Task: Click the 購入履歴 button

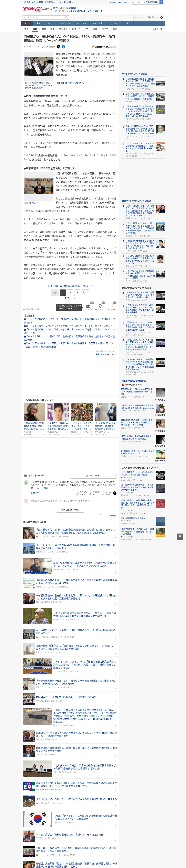Action: [x=152, y=17]
